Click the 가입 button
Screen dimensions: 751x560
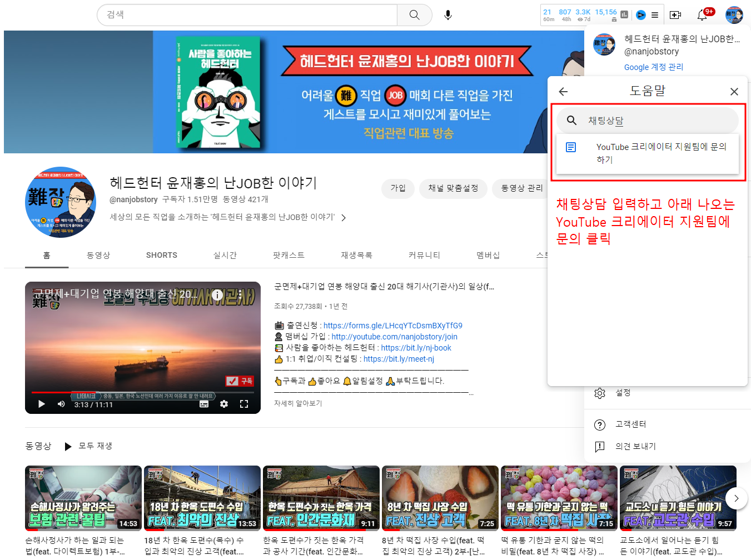pos(398,188)
